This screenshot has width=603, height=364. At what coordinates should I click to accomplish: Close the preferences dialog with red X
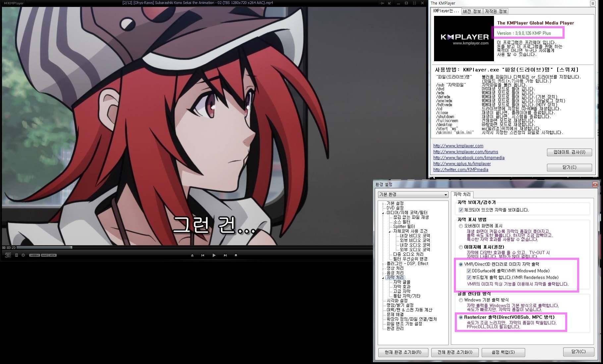(595, 185)
